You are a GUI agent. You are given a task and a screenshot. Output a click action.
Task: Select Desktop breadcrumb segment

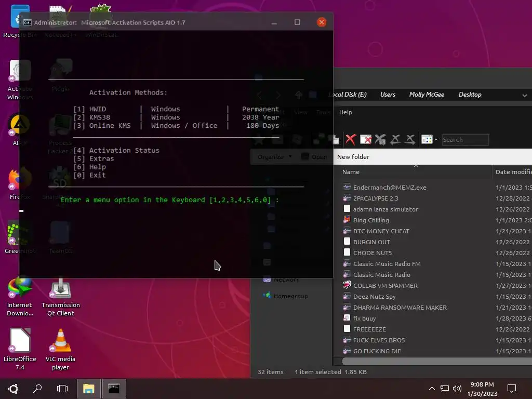click(470, 95)
